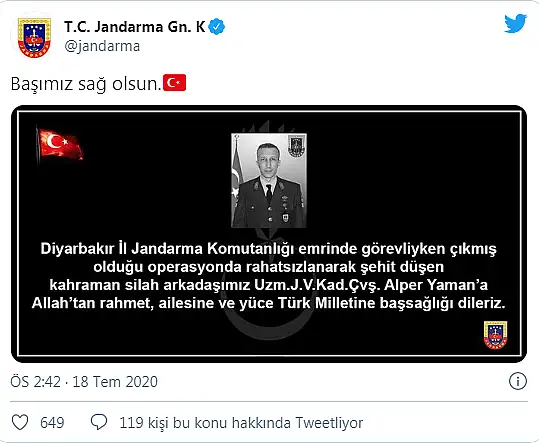The height and width of the screenshot is (443, 539).
Task: Click the Diyarbakır condolence message text
Action: tap(269, 276)
